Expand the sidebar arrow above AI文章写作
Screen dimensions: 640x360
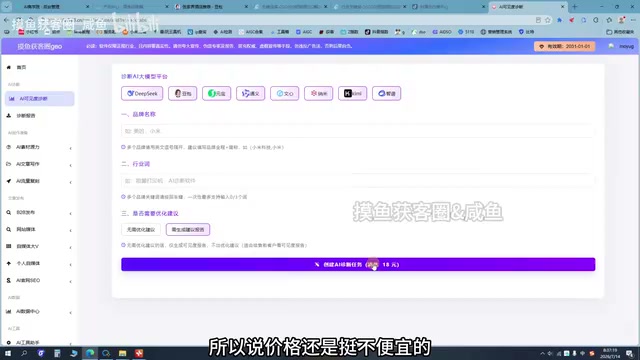(x=71, y=148)
